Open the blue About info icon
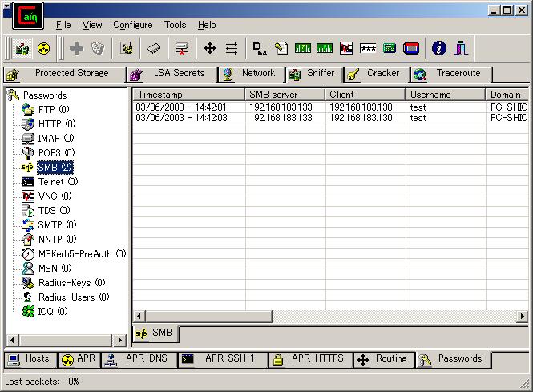Image resolution: width=533 pixels, height=392 pixels. pyautogui.click(x=439, y=48)
